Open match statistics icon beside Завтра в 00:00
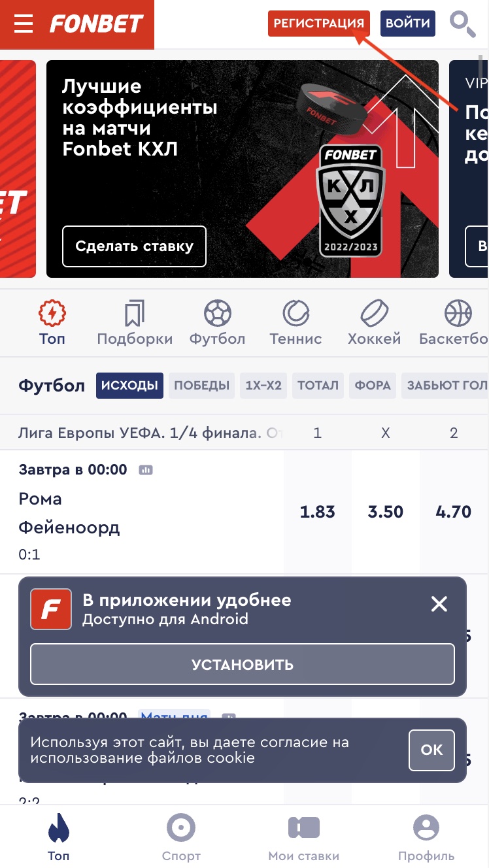The image size is (489, 868). pos(146,470)
